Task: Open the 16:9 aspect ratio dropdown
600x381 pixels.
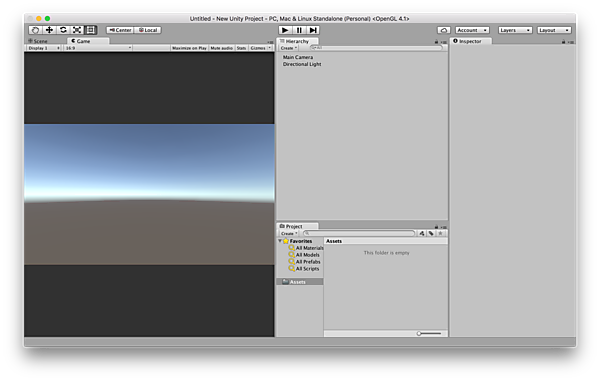Action: click(98, 48)
